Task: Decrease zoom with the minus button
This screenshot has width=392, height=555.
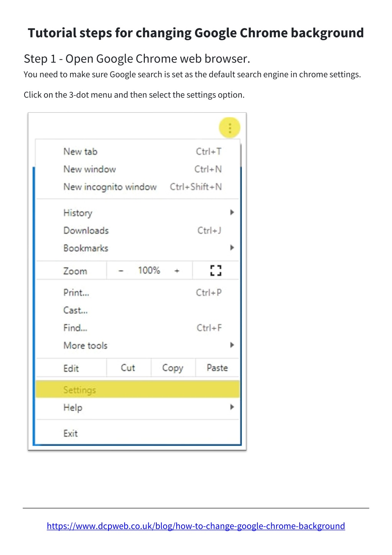Action: pyautogui.click(x=121, y=271)
